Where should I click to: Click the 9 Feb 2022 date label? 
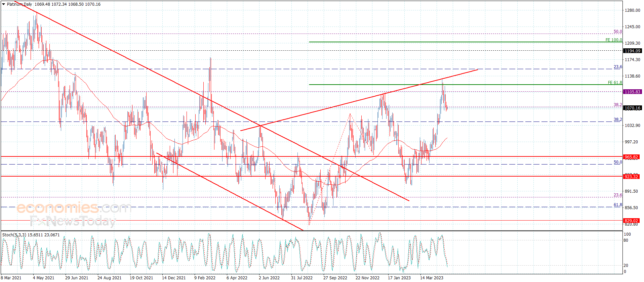[205, 278]
